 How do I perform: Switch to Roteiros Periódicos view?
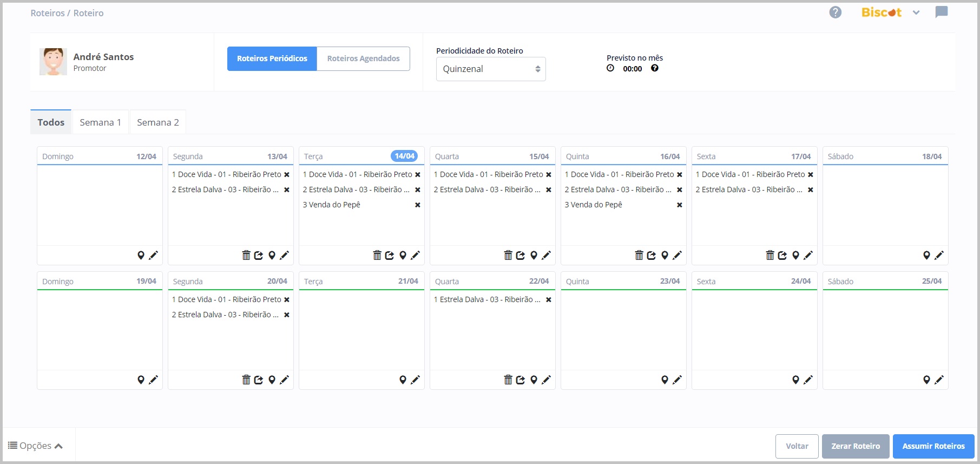(272, 58)
